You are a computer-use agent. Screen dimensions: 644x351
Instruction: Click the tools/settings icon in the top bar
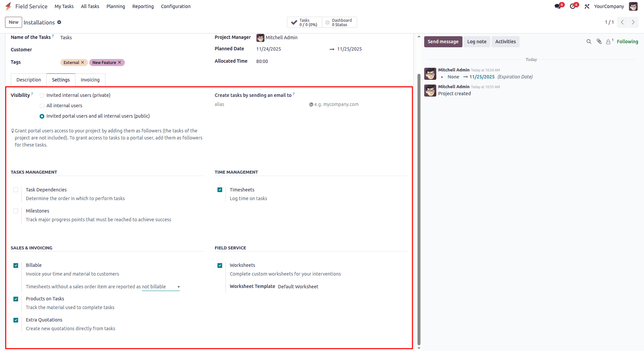587,6
